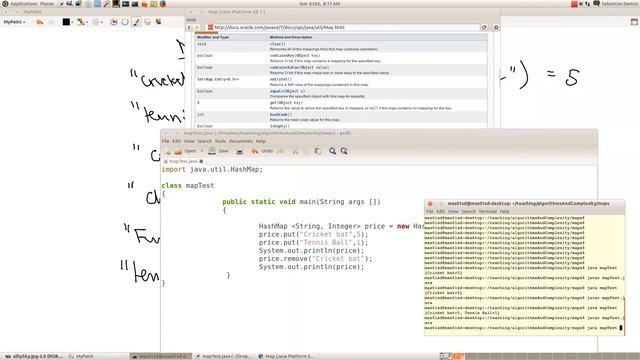Click "import java.util.HashMap;" code line
640x360 pixels.
212,169
